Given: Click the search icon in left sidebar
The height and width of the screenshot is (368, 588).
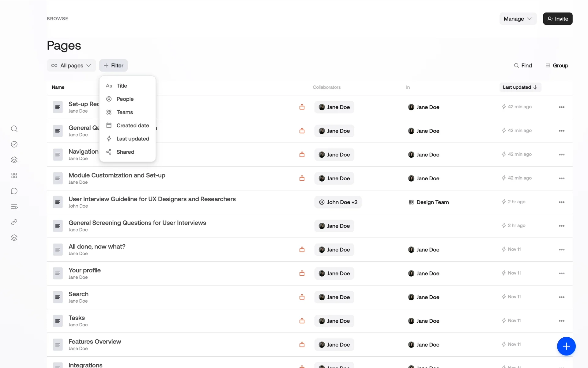Looking at the screenshot, I should pyautogui.click(x=14, y=129).
